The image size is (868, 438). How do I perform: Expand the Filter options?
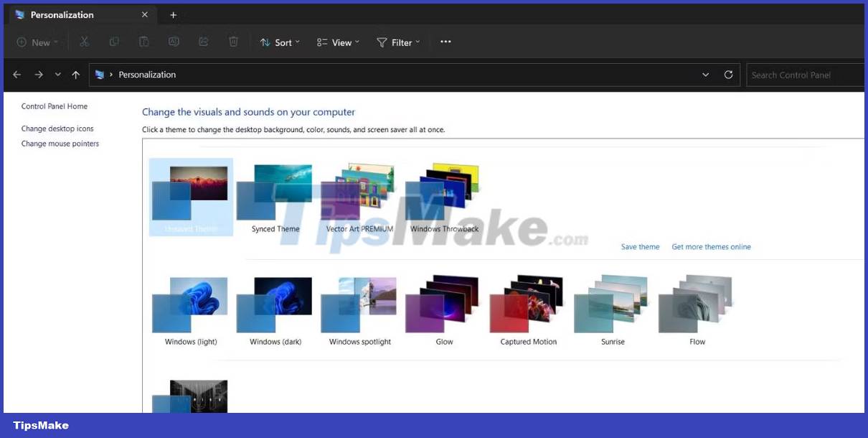pyautogui.click(x=399, y=42)
